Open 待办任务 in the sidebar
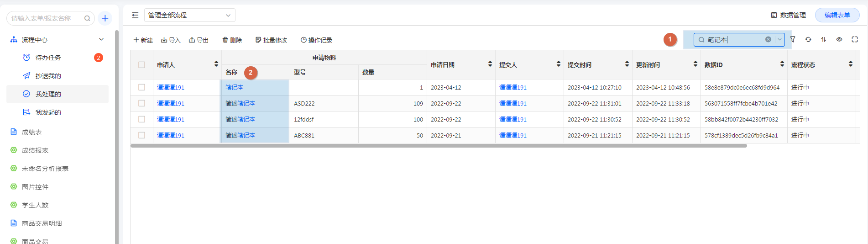This screenshot has width=868, height=244. coord(48,58)
